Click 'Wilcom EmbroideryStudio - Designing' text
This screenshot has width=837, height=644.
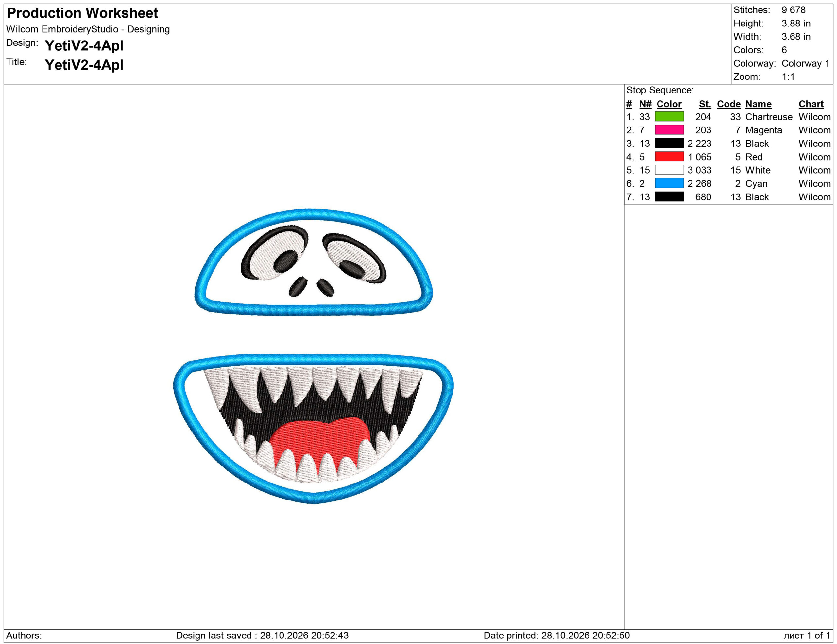[88, 29]
